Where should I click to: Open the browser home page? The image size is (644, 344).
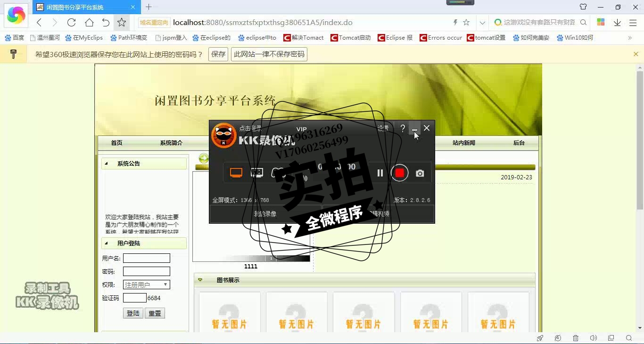89,22
